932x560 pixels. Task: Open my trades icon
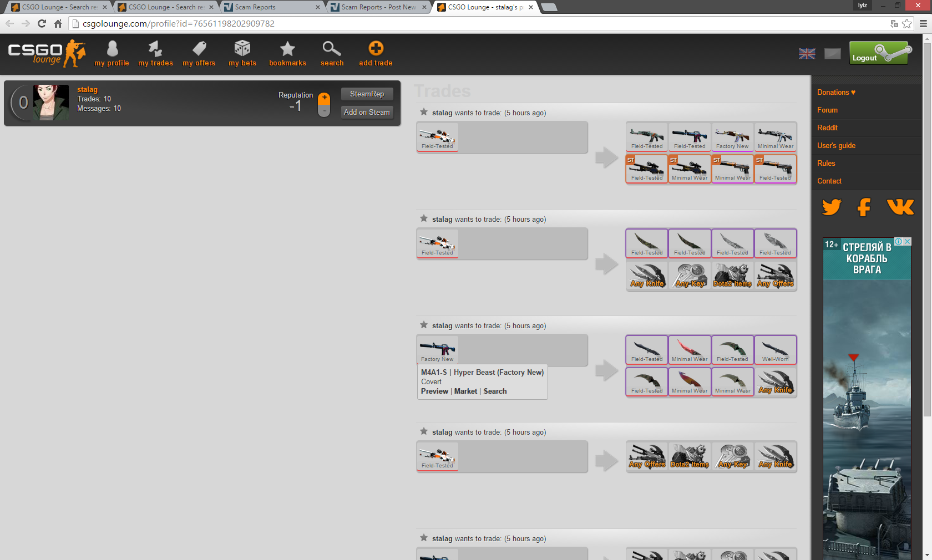pyautogui.click(x=155, y=49)
